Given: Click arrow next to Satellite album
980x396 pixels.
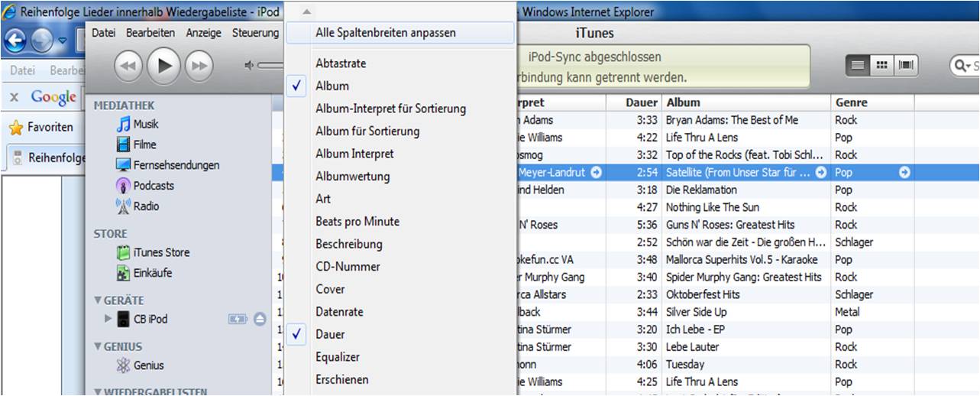Looking at the screenshot, I should 821,173.
